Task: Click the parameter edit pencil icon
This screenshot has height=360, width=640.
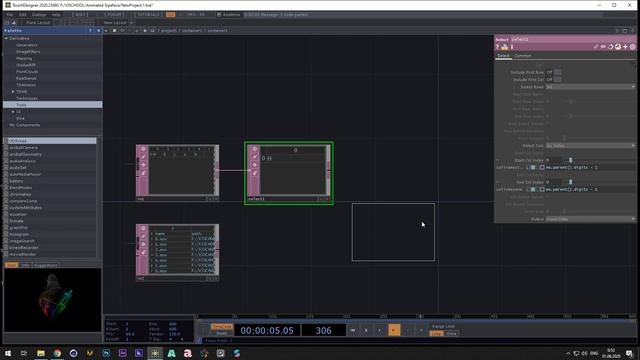Action: tap(596, 47)
